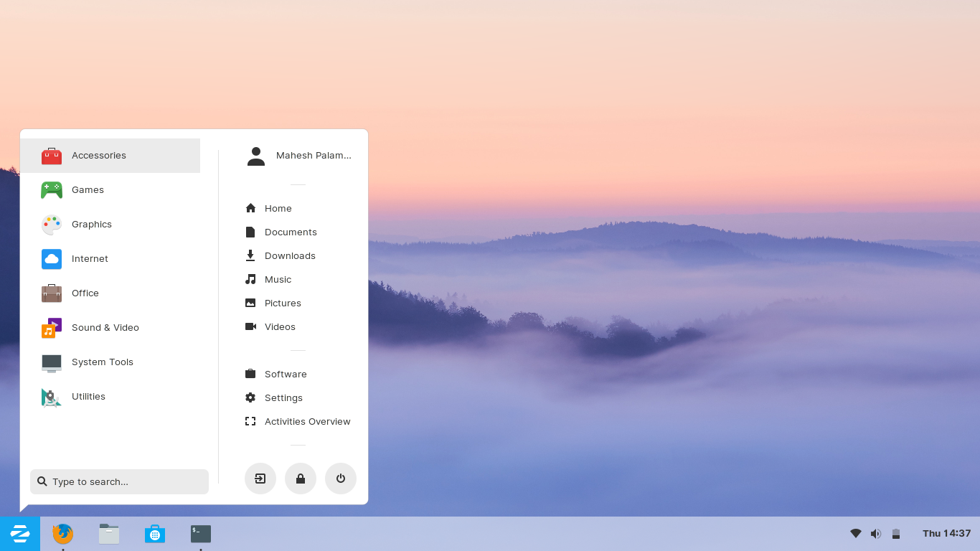Select the Utilities category label
This screenshot has width=980, height=551.
pyautogui.click(x=89, y=397)
